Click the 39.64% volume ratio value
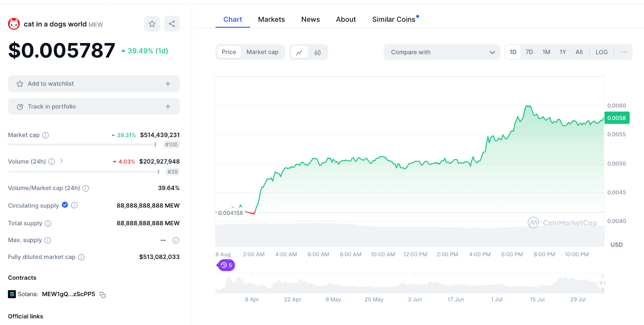The height and width of the screenshot is (325, 644). 169,188
